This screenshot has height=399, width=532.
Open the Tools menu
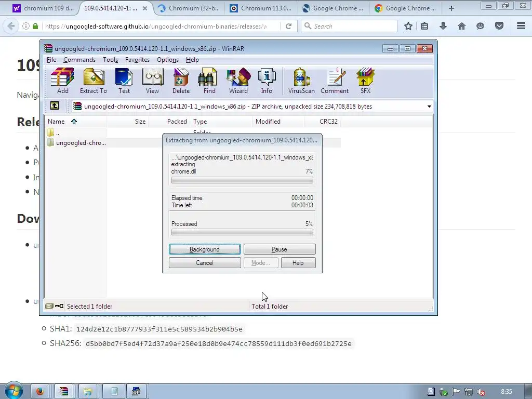point(111,60)
